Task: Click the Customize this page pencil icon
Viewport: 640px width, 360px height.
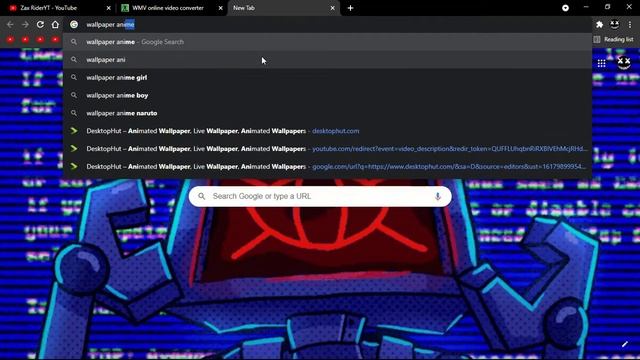Action: point(624,344)
